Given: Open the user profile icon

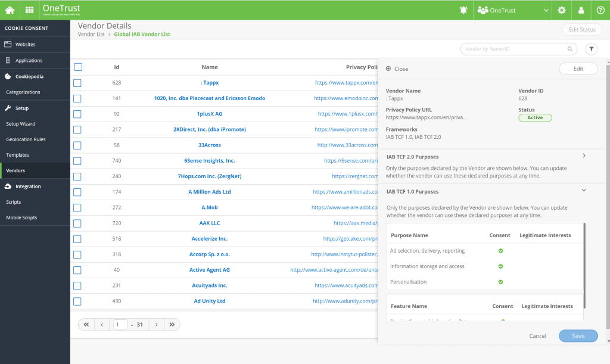Looking at the screenshot, I should [x=581, y=10].
